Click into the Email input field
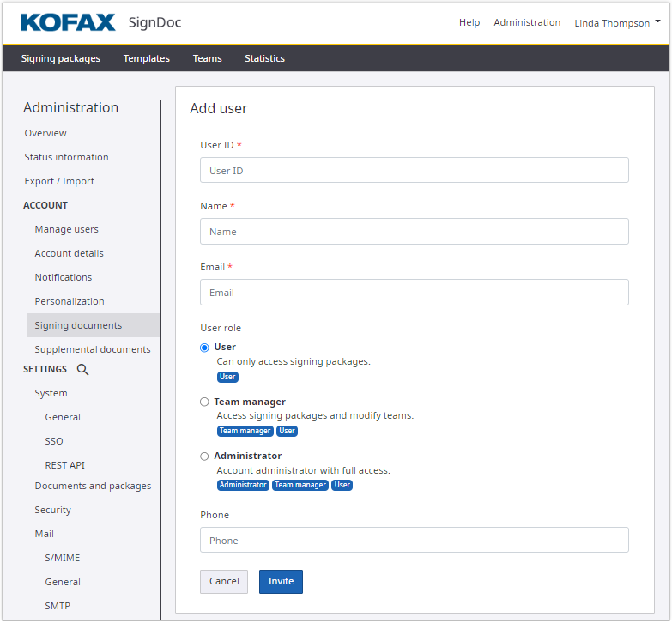Screen dimensions: 672x623 coord(414,293)
